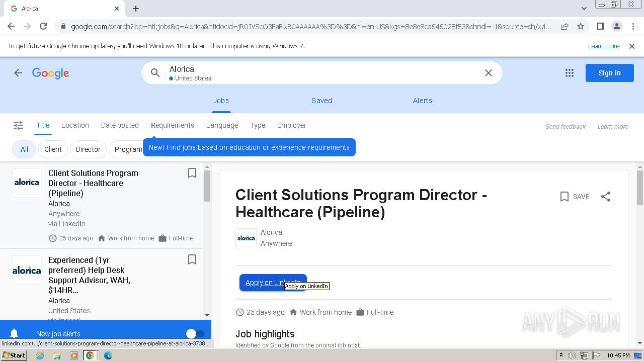The width and height of the screenshot is (644, 362).
Task: Open the all filters tune icon
Action: coord(18,125)
